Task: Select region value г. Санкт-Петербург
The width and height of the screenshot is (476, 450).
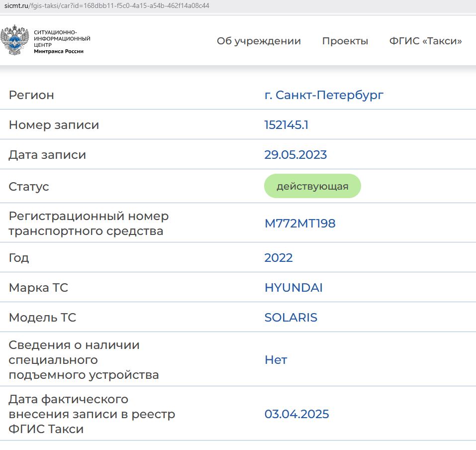Action: tap(324, 95)
